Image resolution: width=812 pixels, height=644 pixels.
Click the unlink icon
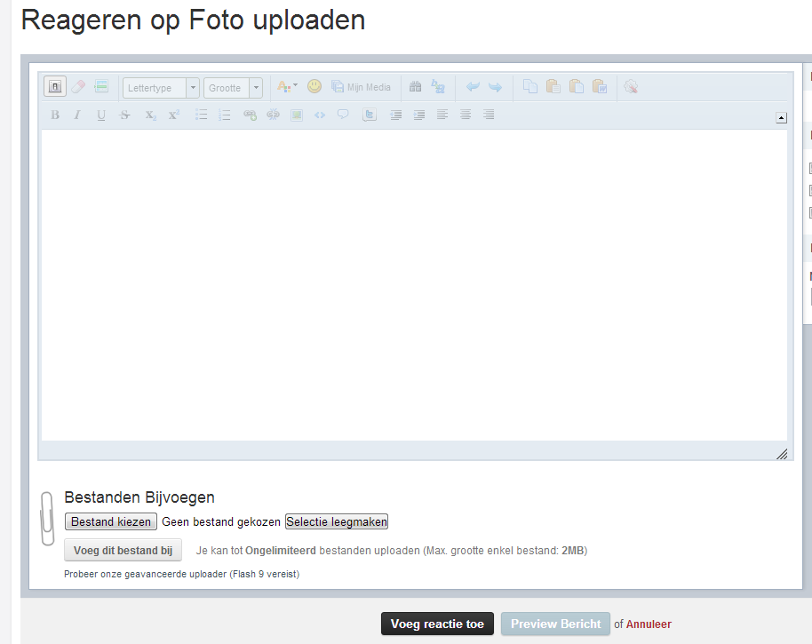pyautogui.click(x=273, y=115)
